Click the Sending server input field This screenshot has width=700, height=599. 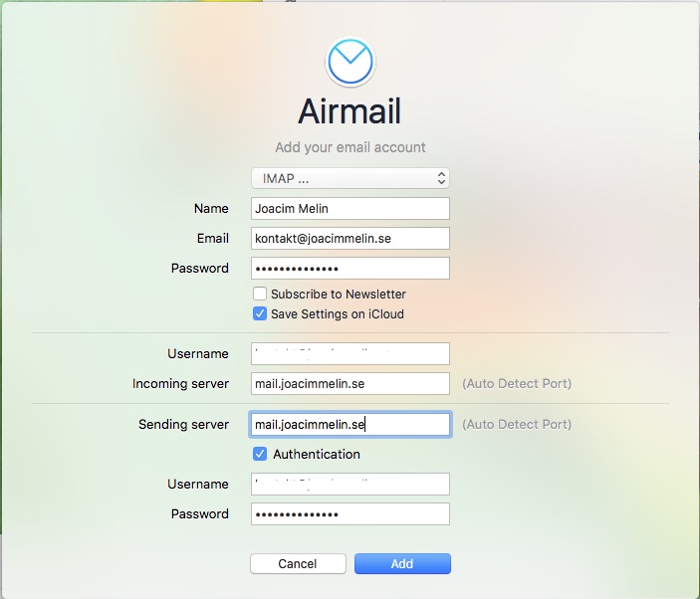pyautogui.click(x=350, y=424)
